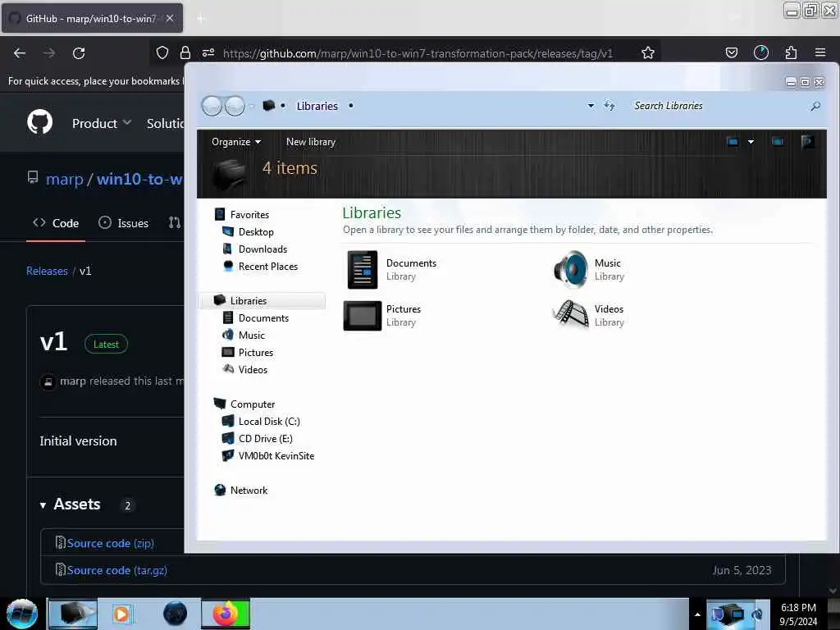This screenshot has height=630, width=840.
Task: Click the File Explorer taskbar button
Action: point(73,614)
